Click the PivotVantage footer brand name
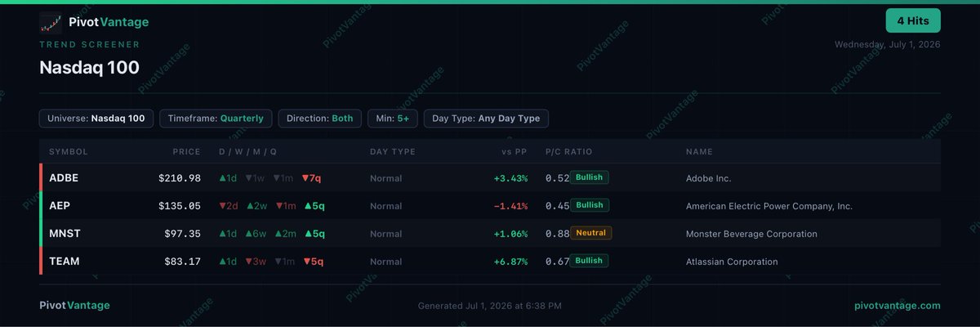This screenshot has height=327, width=980. point(74,305)
